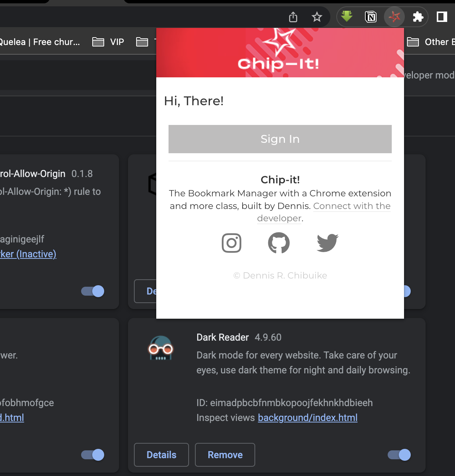
Task: Bookmark the page via the star icon
Action: [x=317, y=16]
